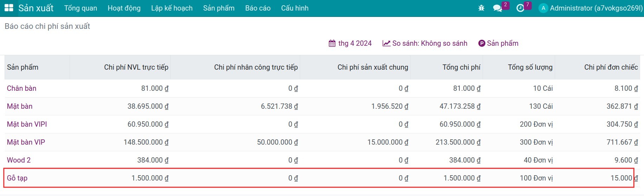This screenshot has height=196, width=644.
Task: Click the 130 Cái quantity cell
Action: tap(541, 106)
